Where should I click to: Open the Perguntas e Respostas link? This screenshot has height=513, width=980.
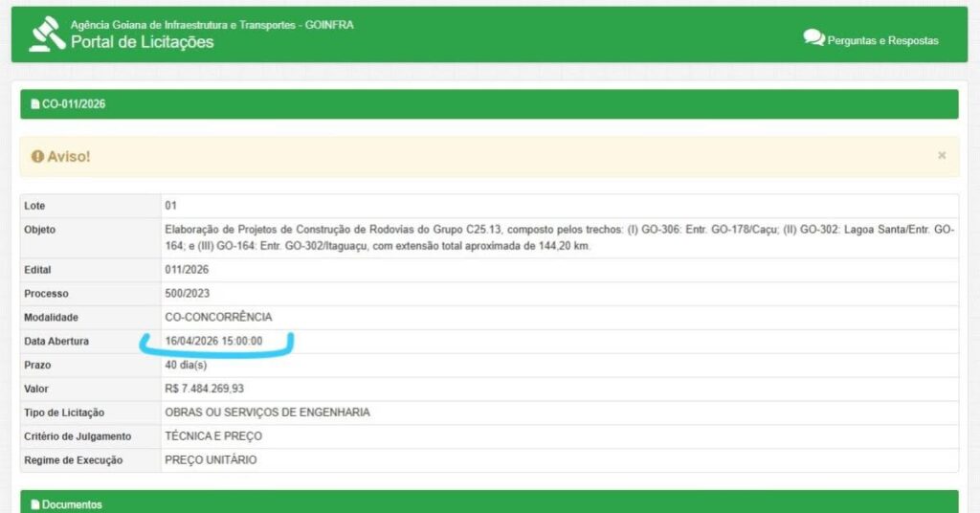[882, 40]
